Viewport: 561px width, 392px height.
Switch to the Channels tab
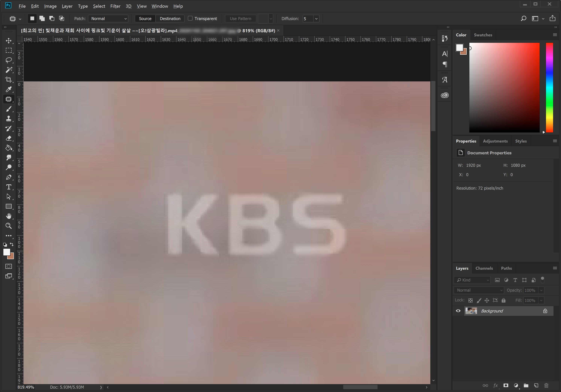[x=484, y=268]
